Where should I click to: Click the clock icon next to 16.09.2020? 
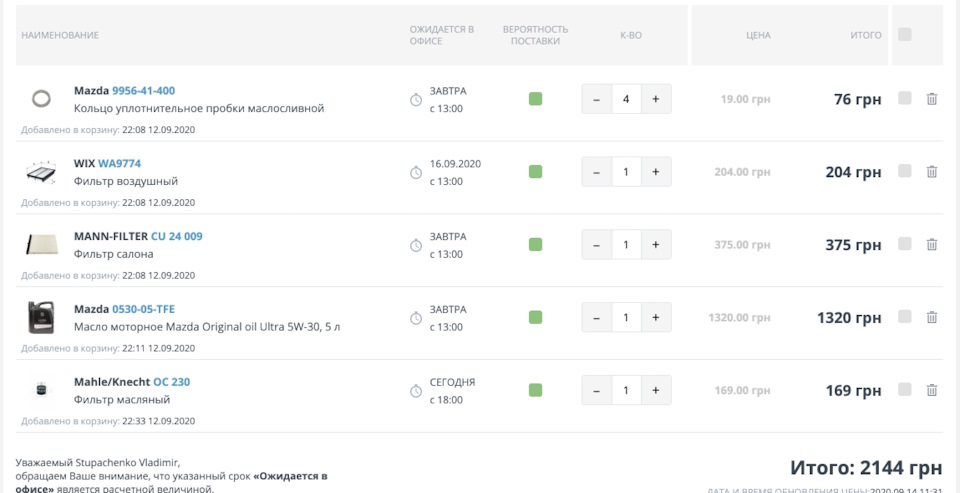pos(416,173)
